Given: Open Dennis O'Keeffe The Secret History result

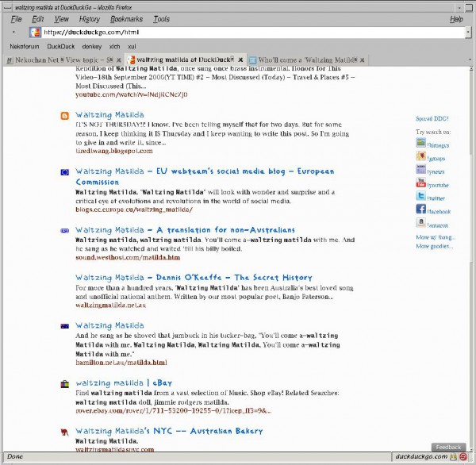Looking at the screenshot, I should 194,278.
